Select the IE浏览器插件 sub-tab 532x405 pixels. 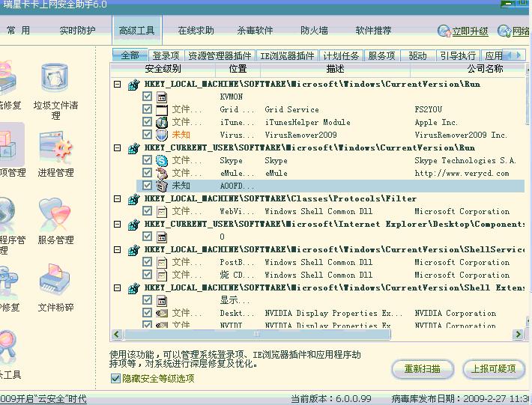point(288,55)
